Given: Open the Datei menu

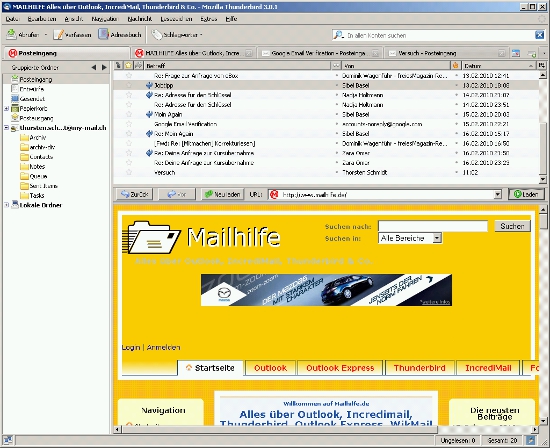Looking at the screenshot, I should coord(13,19).
